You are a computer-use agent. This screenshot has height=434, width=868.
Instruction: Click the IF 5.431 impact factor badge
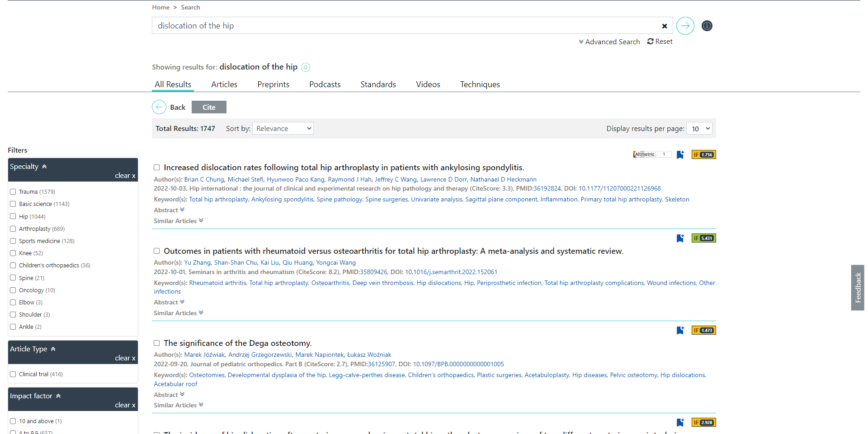point(703,238)
